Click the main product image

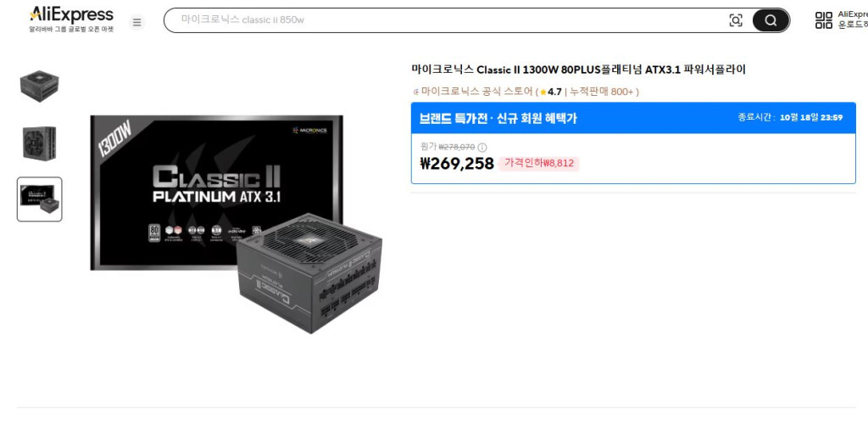(x=236, y=224)
